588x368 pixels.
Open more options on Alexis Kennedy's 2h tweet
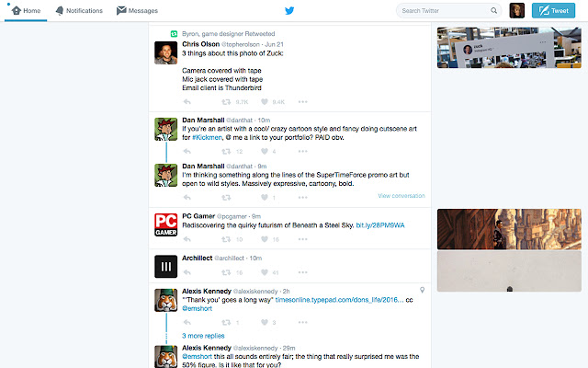tap(303, 322)
